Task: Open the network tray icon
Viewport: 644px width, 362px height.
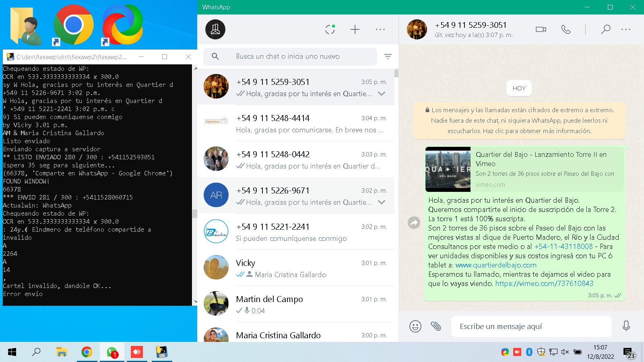Action: 553,352
